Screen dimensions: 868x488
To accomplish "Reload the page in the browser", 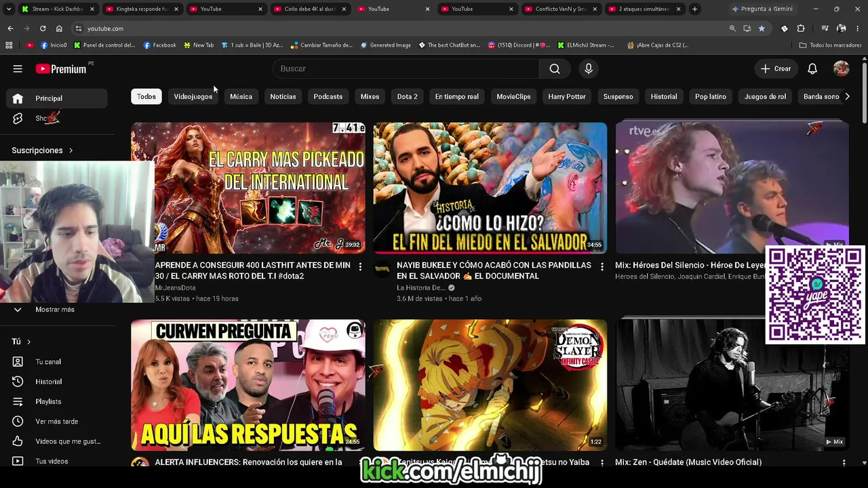I will tap(43, 28).
